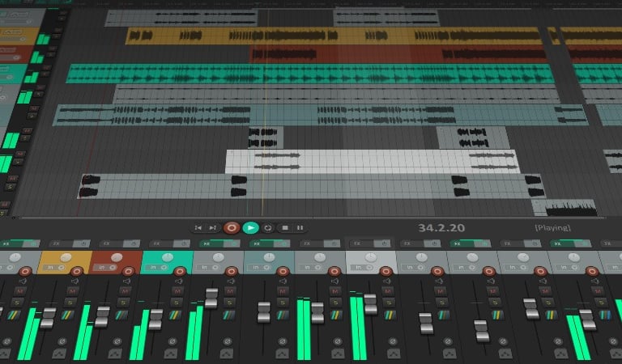The width and height of the screenshot is (622, 364).
Task: Solo the white mixer strip
Action: [x=389, y=303]
